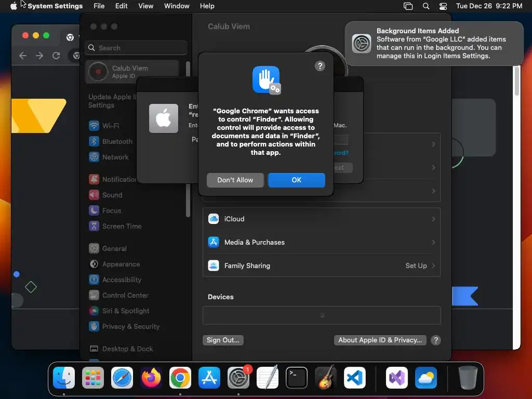The width and height of the screenshot is (532, 399).
Task: Open the File menu
Action: 99,6
